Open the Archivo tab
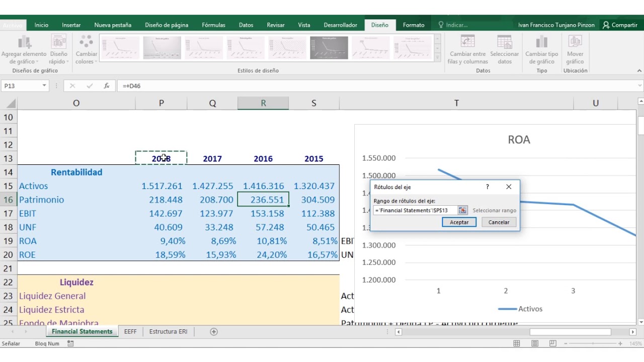644x362 pixels. [13, 25]
